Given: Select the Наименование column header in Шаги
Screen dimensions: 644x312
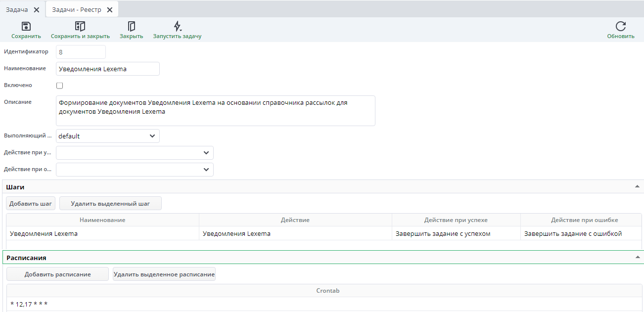Looking at the screenshot, I should 102,220.
